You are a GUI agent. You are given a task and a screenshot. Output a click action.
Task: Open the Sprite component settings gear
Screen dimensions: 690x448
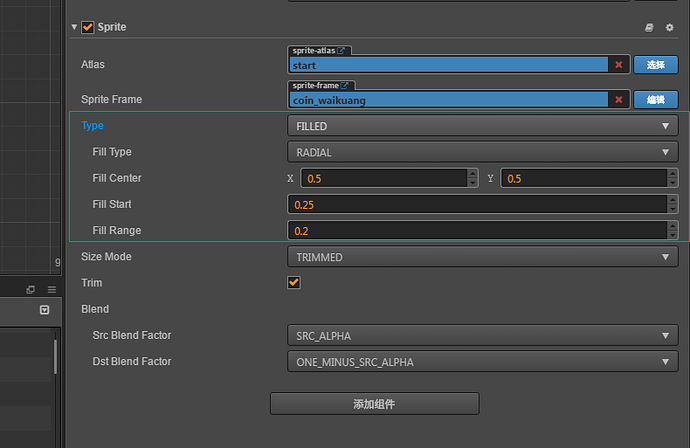click(x=669, y=28)
